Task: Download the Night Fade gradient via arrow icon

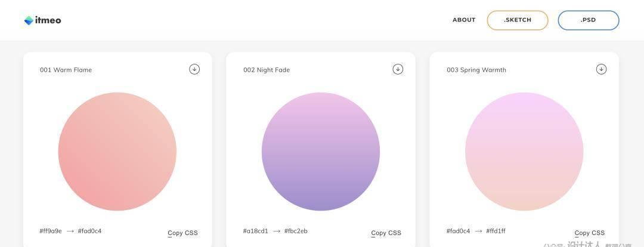Action: coord(398,69)
